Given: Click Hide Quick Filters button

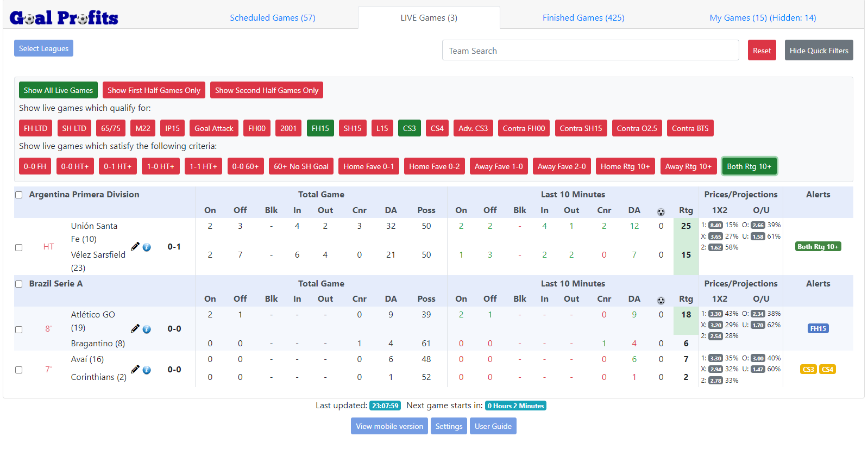Looking at the screenshot, I should pos(819,51).
